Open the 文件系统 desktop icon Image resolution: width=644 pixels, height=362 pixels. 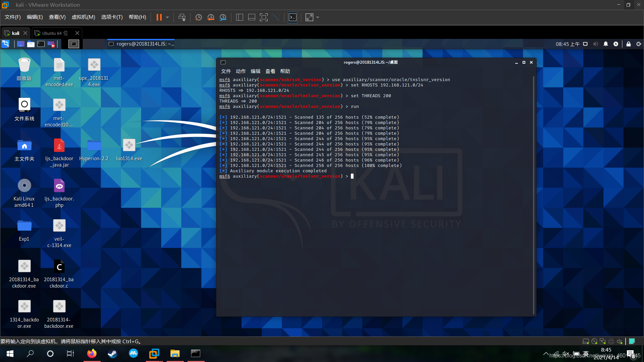coord(24,109)
